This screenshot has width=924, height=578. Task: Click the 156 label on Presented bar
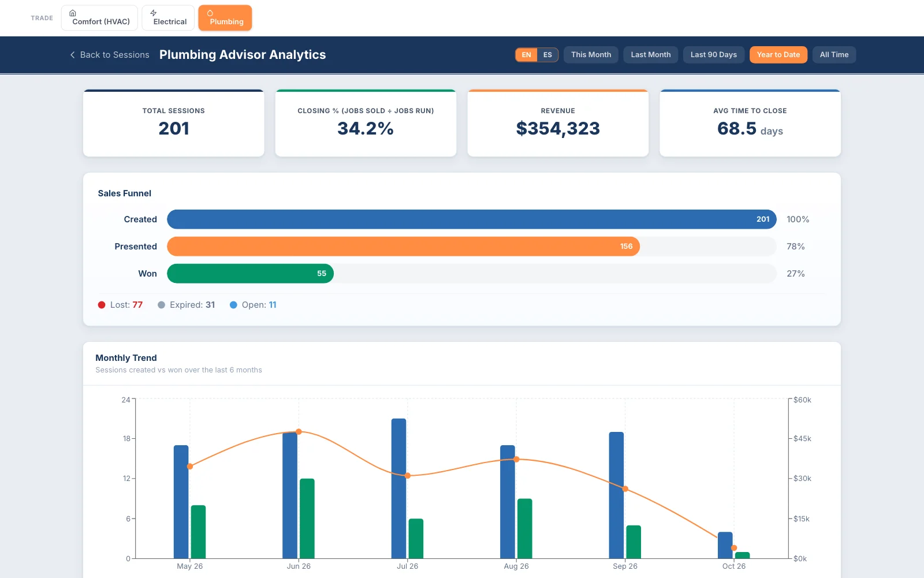(627, 247)
